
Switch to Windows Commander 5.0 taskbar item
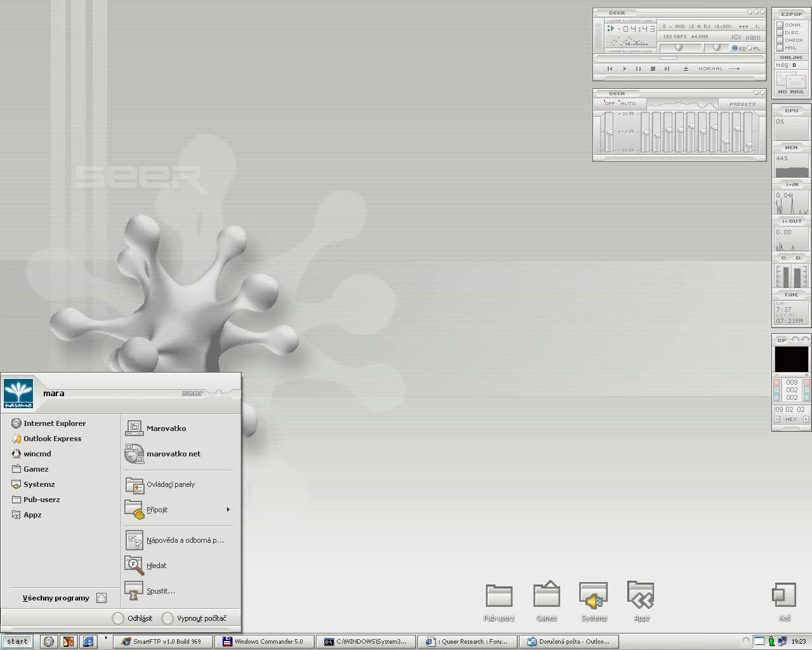tap(265, 642)
